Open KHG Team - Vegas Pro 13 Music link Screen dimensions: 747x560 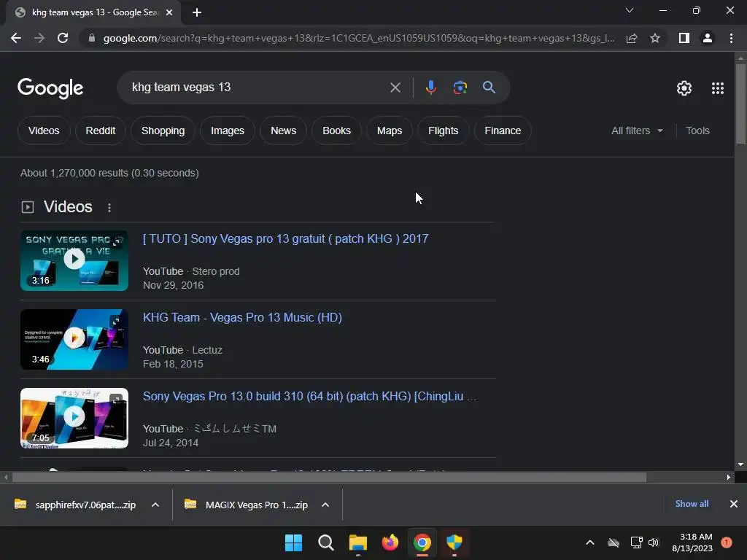[242, 318]
